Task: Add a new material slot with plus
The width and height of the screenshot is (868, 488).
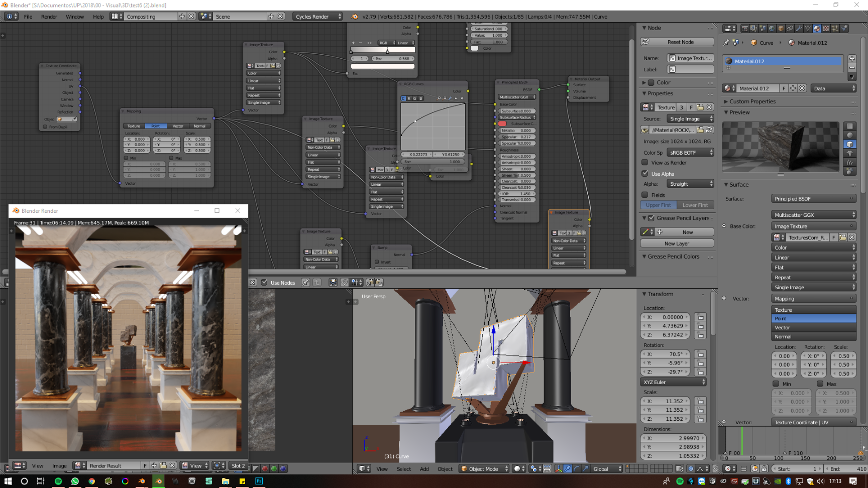Action: (x=852, y=59)
